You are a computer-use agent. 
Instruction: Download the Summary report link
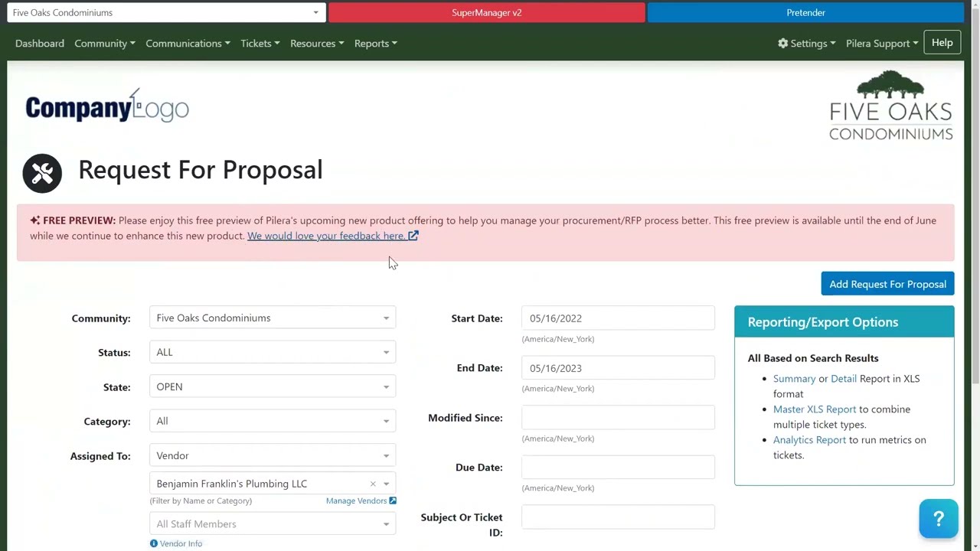794,379
